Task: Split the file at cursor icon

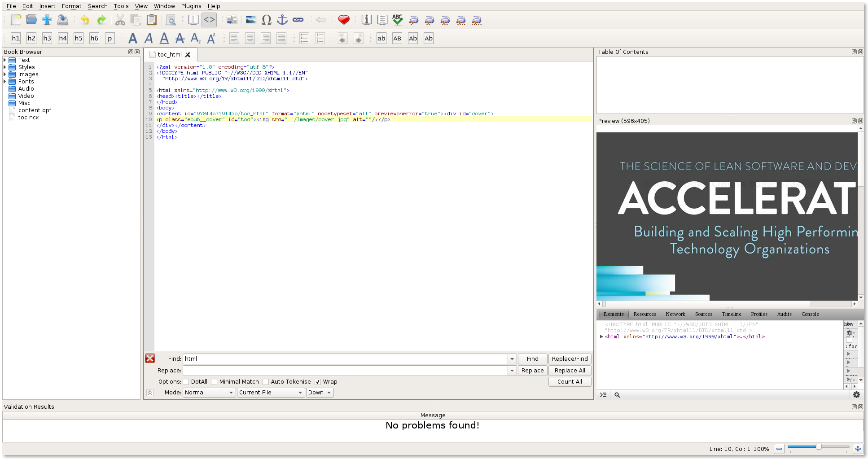Action: point(232,20)
